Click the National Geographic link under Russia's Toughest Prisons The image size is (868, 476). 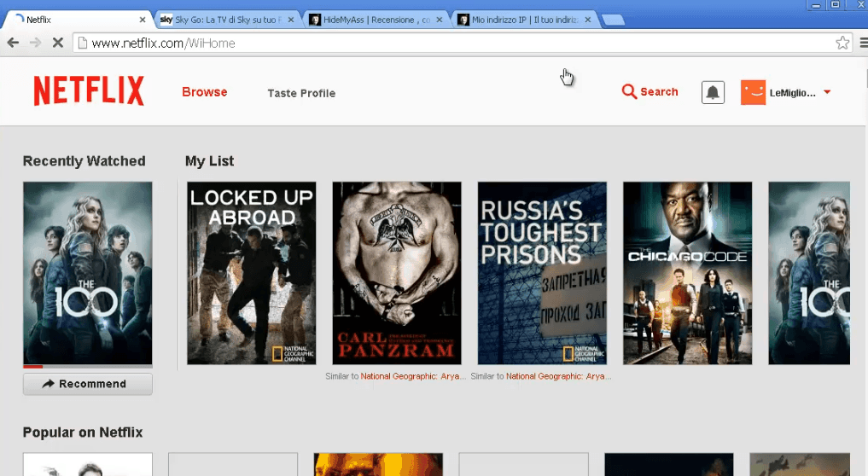[x=558, y=376]
